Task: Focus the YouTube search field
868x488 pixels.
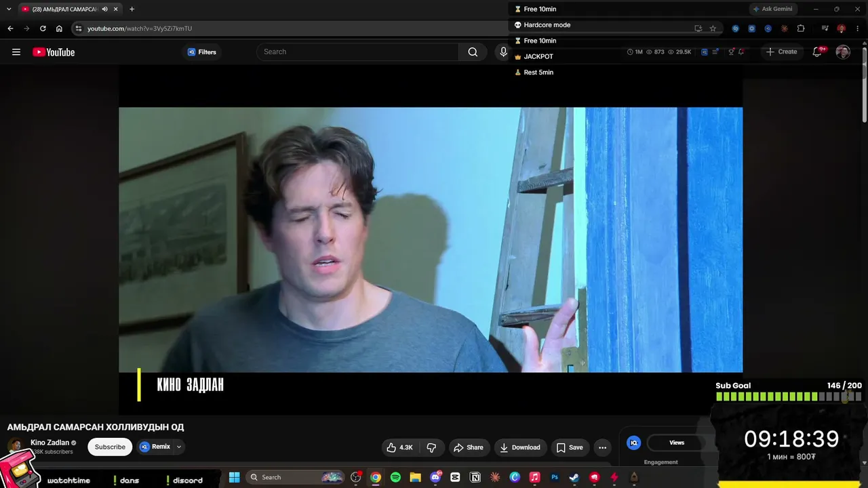Action: tap(358, 52)
